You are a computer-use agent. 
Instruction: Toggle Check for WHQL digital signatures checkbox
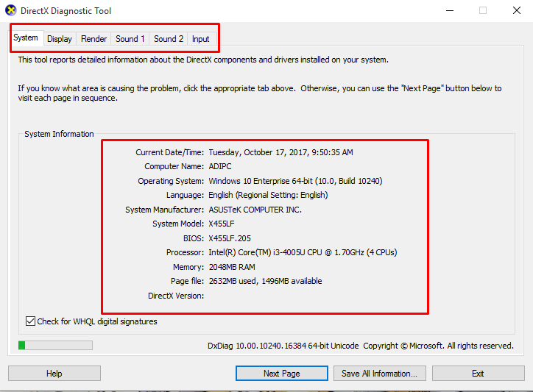[x=30, y=321]
